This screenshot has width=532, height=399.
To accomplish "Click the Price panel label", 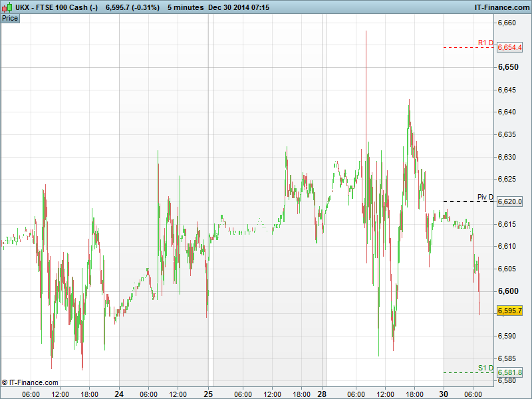I will (10, 18).
